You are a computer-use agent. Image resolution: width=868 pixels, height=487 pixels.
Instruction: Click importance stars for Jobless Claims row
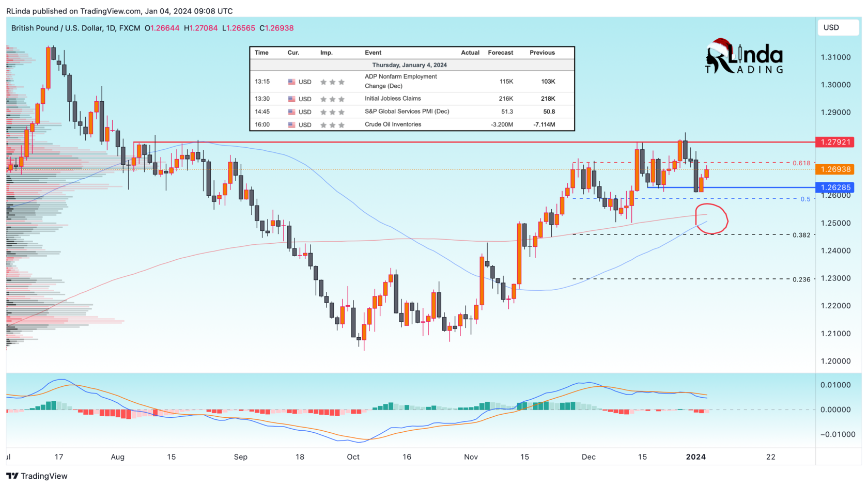click(x=332, y=99)
